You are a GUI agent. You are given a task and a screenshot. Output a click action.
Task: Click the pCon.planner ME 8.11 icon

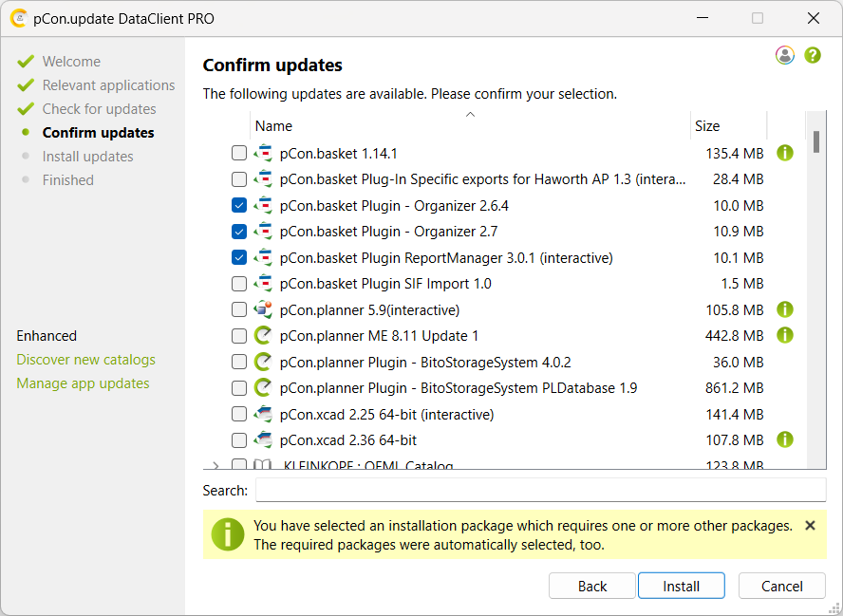[263, 335]
